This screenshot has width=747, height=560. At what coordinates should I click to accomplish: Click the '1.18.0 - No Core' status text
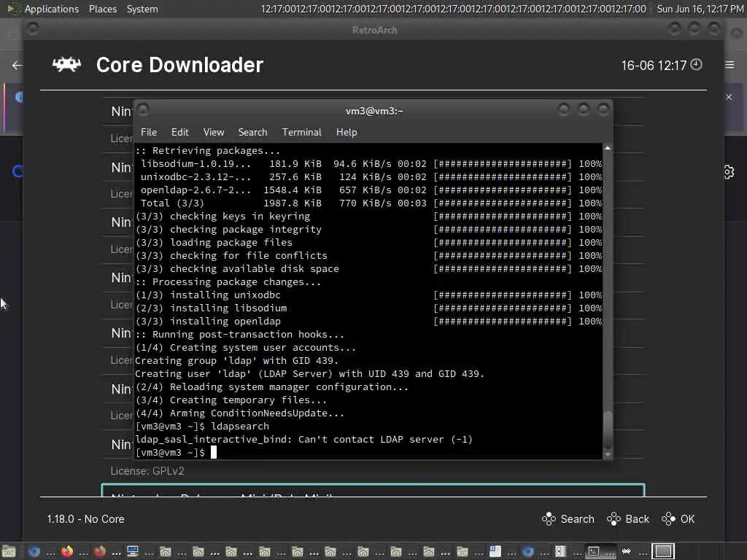click(x=86, y=519)
